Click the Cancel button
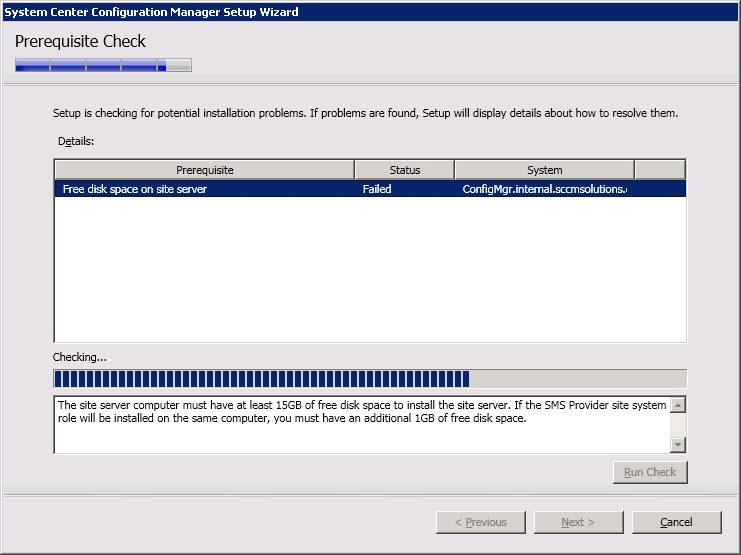The height and width of the screenshot is (555, 741). (x=676, y=522)
